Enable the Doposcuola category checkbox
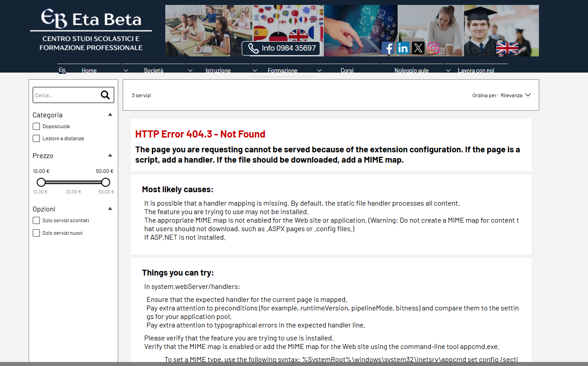 tap(37, 126)
